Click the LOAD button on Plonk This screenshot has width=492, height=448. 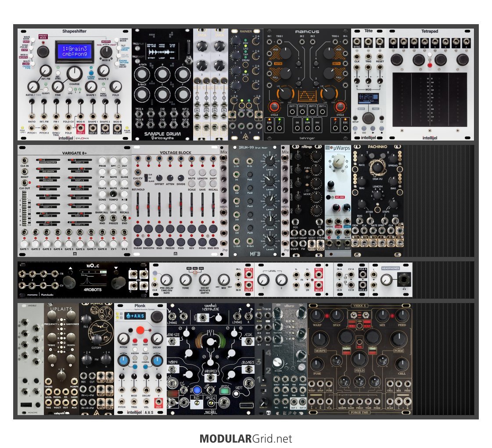(135, 341)
